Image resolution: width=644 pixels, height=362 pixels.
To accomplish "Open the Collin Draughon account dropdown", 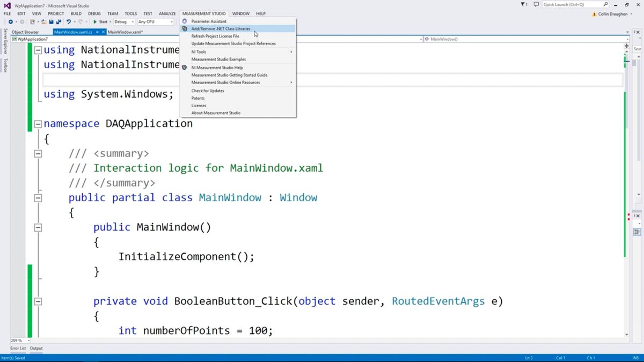I will [x=614, y=14].
